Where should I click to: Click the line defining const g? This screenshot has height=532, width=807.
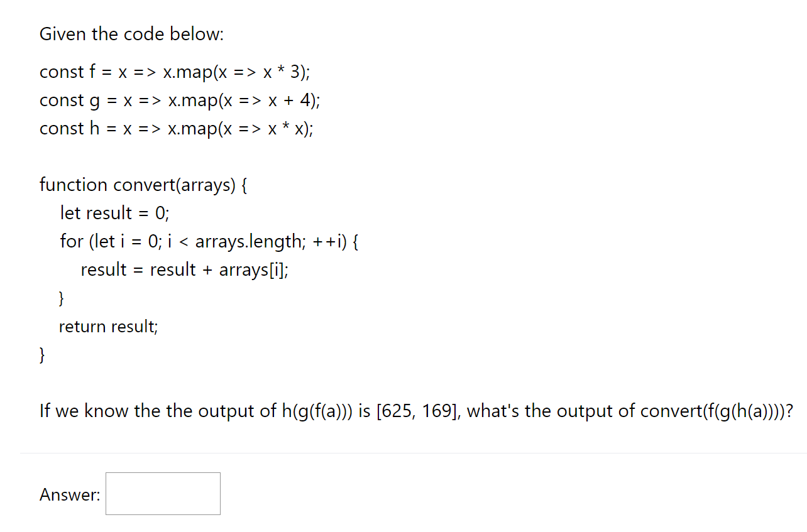[x=178, y=100]
